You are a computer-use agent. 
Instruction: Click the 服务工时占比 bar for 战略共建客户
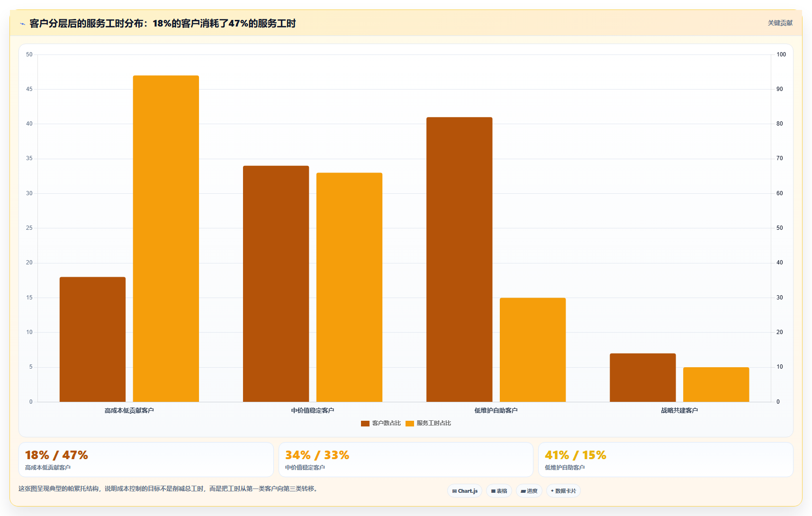[x=716, y=384]
